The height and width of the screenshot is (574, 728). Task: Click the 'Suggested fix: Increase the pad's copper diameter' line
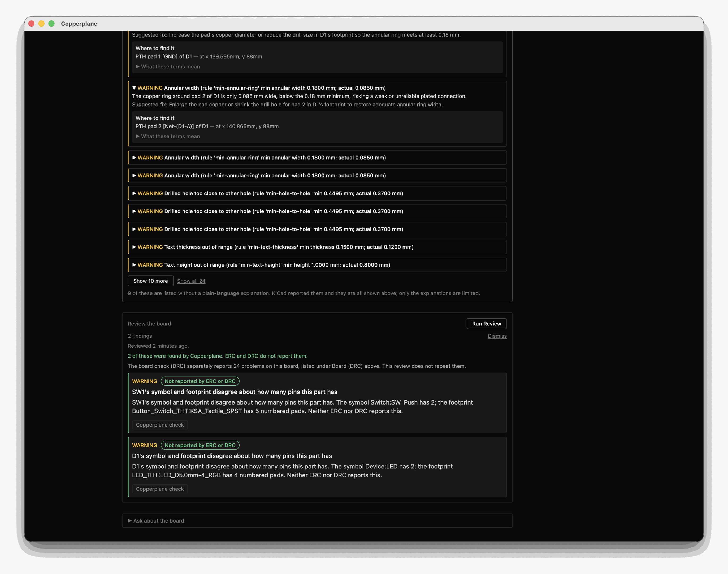(x=296, y=35)
